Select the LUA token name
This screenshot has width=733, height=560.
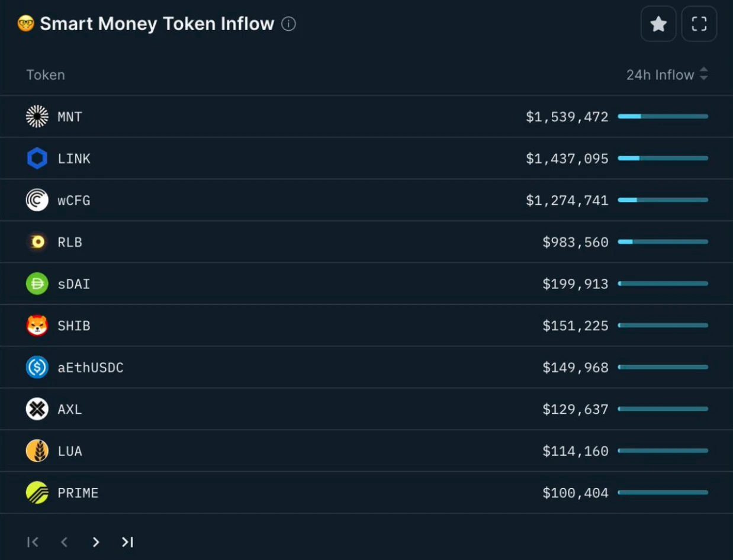click(x=70, y=451)
